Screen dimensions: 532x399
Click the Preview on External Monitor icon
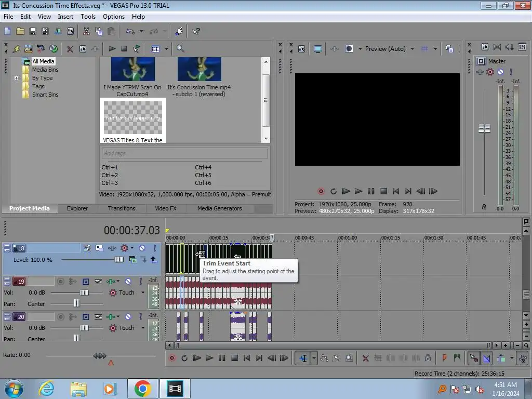point(318,49)
